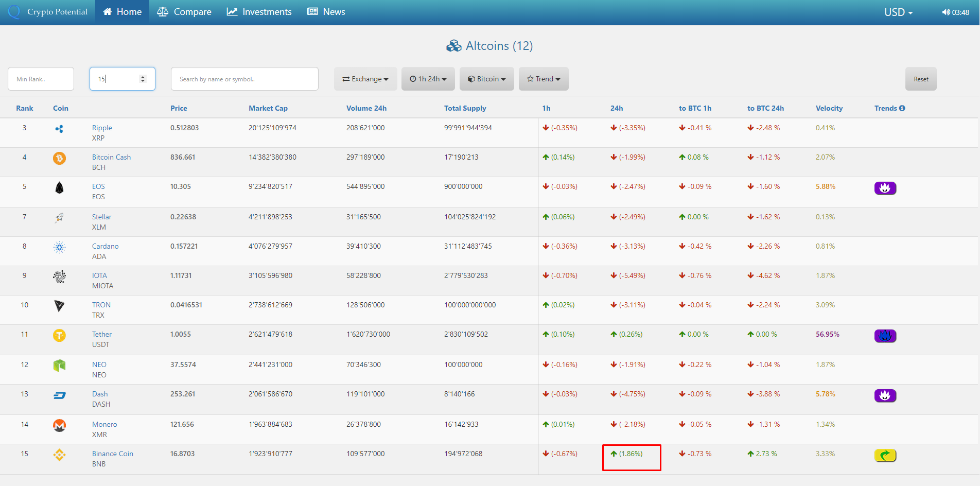Click Tether's 56.95% velocity value

(x=828, y=334)
